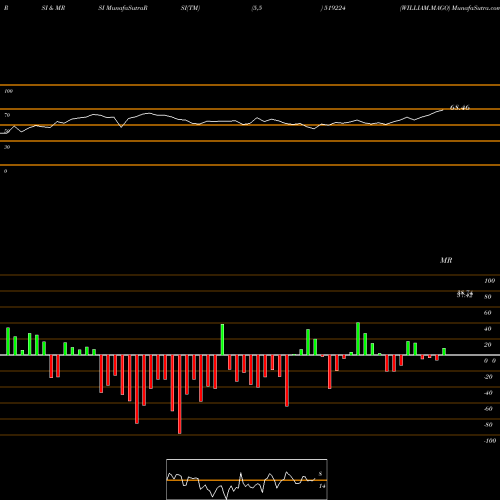Click the longest red MR histogram bar
500x500 pixels.
coord(180,394)
